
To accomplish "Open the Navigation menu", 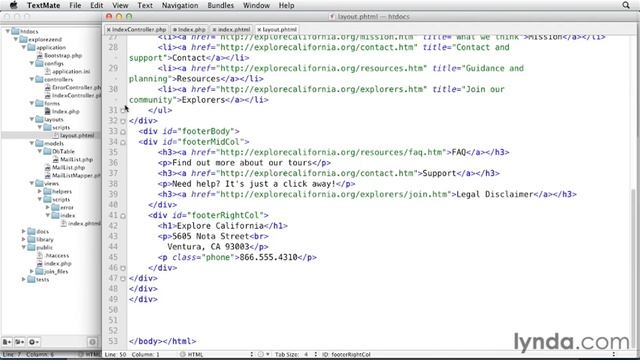I will (180, 5).
